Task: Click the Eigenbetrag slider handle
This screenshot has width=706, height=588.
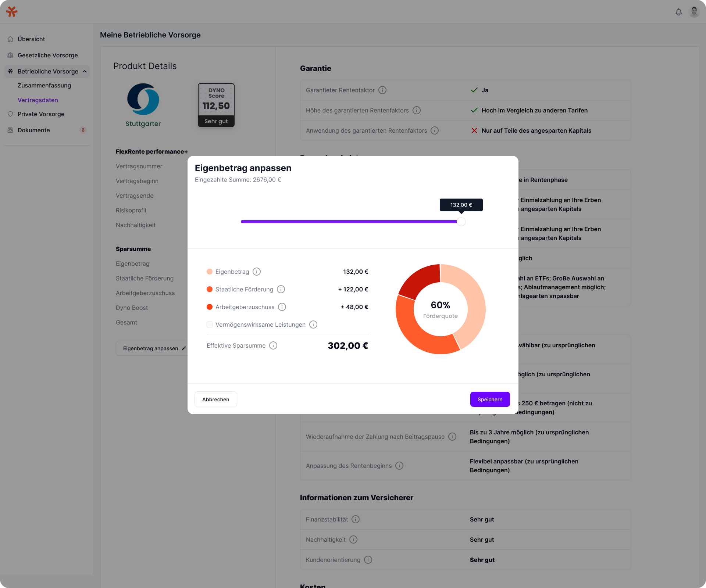Action: click(x=461, y=222)
